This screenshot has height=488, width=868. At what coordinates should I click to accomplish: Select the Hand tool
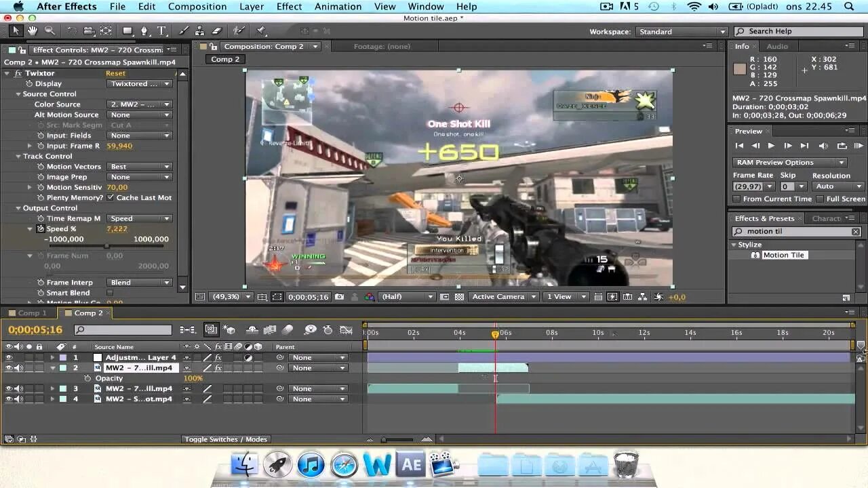click(x=33, y=31)
